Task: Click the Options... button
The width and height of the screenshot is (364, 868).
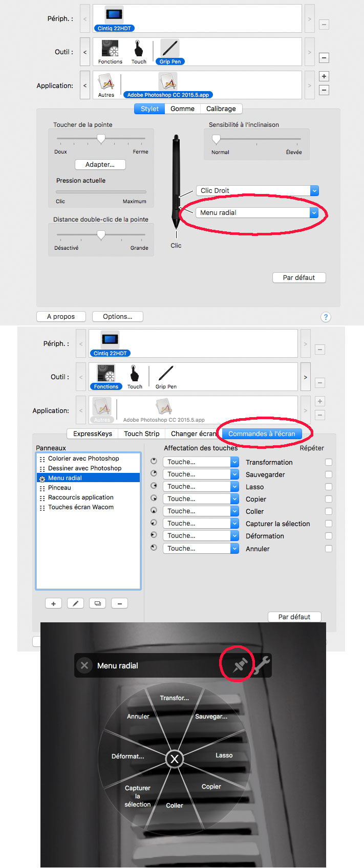Action: (x=117, y=316)
